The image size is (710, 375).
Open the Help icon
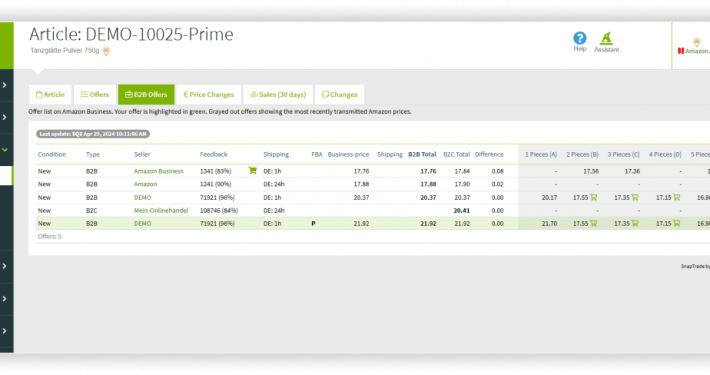pos(580,38)
